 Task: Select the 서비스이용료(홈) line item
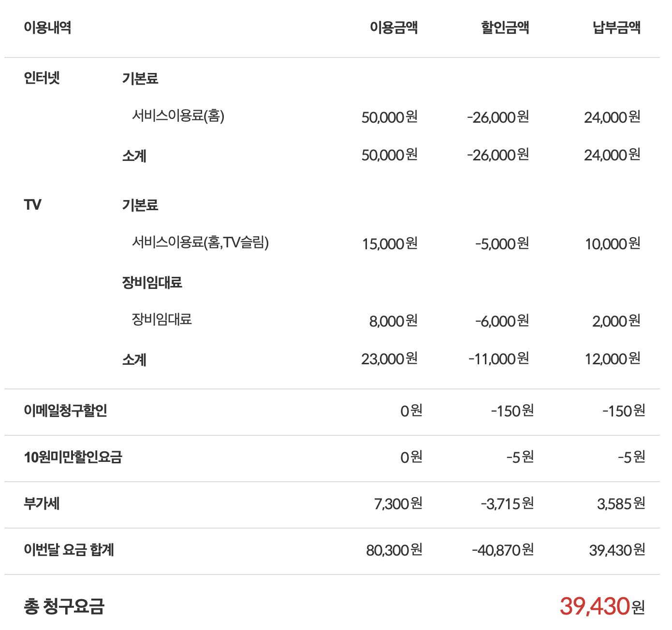click(x=178, y=116)
